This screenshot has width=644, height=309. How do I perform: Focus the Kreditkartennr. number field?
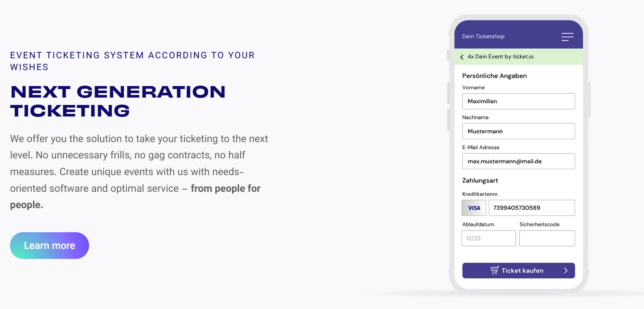coord(531,208)
